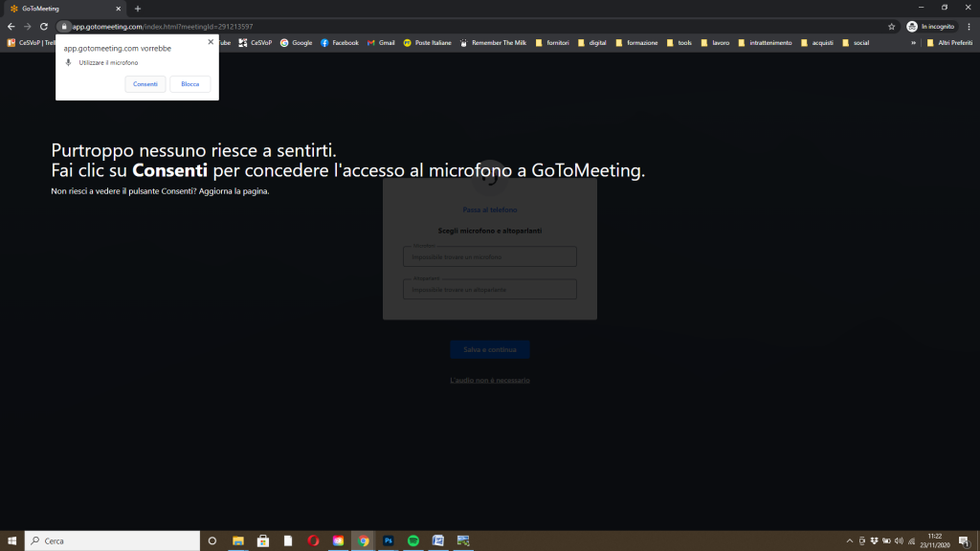Expand the formazione bookmarks folder
Image resolution: width=980 pixels, height=551 pixels.
point(636,42)
